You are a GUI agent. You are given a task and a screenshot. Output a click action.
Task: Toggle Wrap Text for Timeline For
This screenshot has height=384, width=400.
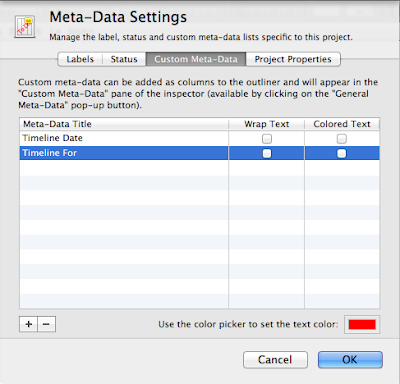pos(267,153)
